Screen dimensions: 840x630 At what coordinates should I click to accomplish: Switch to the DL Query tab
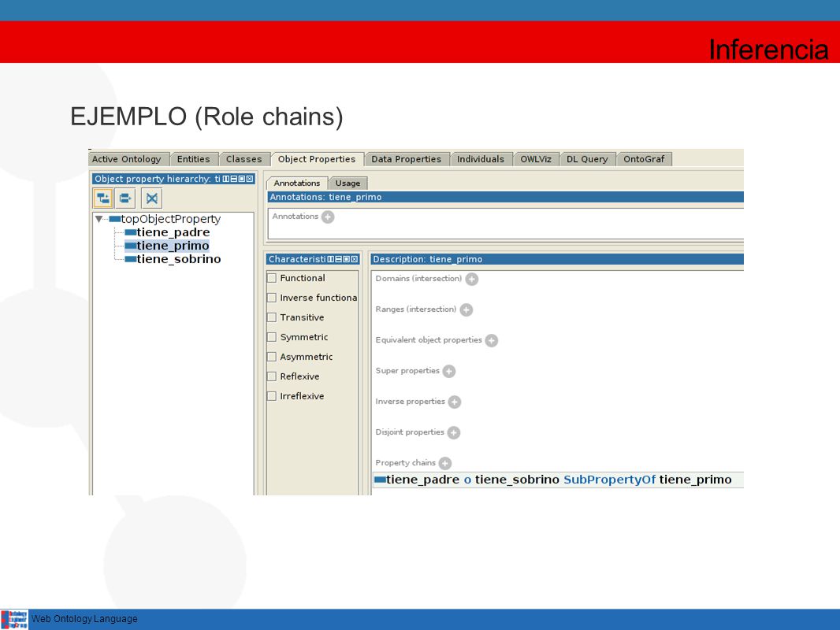(587, 159)
